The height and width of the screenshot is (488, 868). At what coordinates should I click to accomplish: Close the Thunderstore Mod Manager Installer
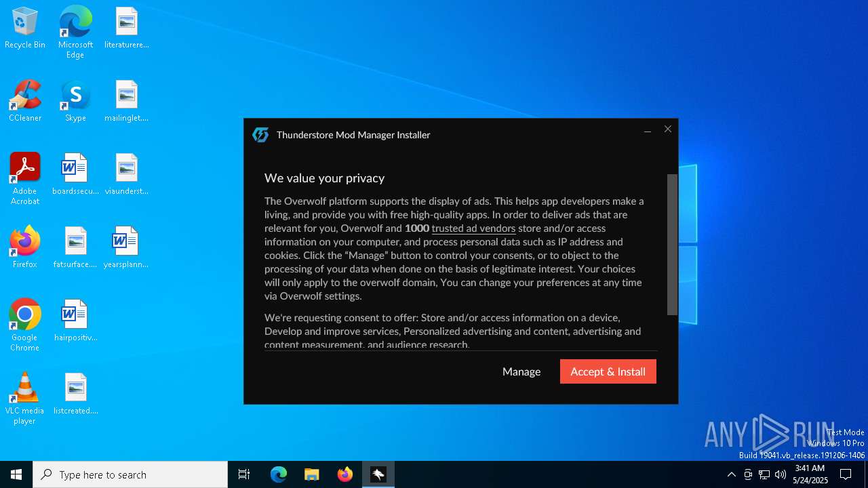coord(668,129)
